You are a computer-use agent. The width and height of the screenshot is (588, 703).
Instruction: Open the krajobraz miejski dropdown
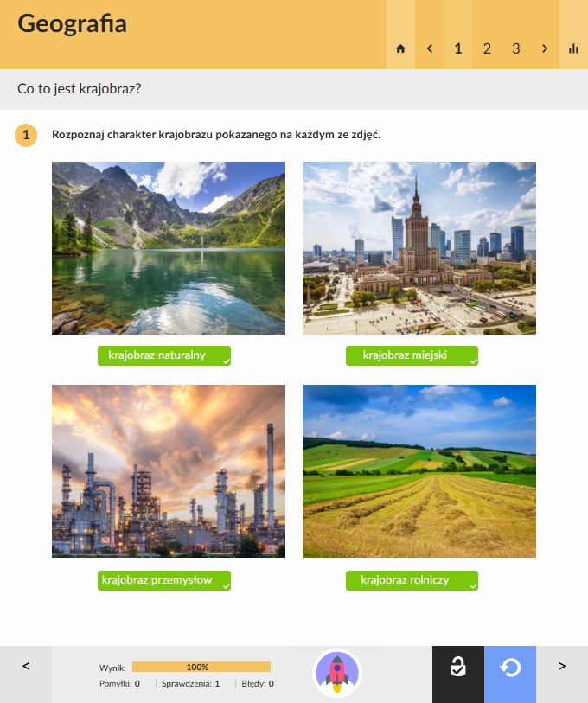tap(412, 355)
